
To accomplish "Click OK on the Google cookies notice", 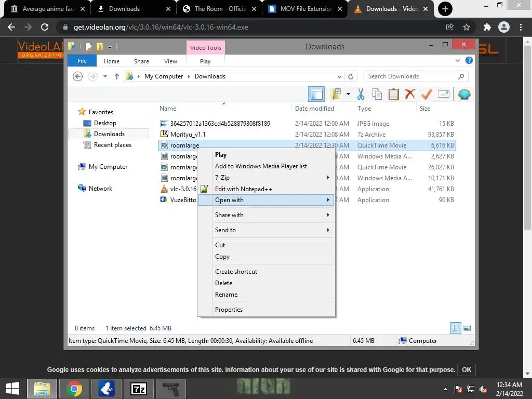I will pyautogui.click(x=467, y=369).
